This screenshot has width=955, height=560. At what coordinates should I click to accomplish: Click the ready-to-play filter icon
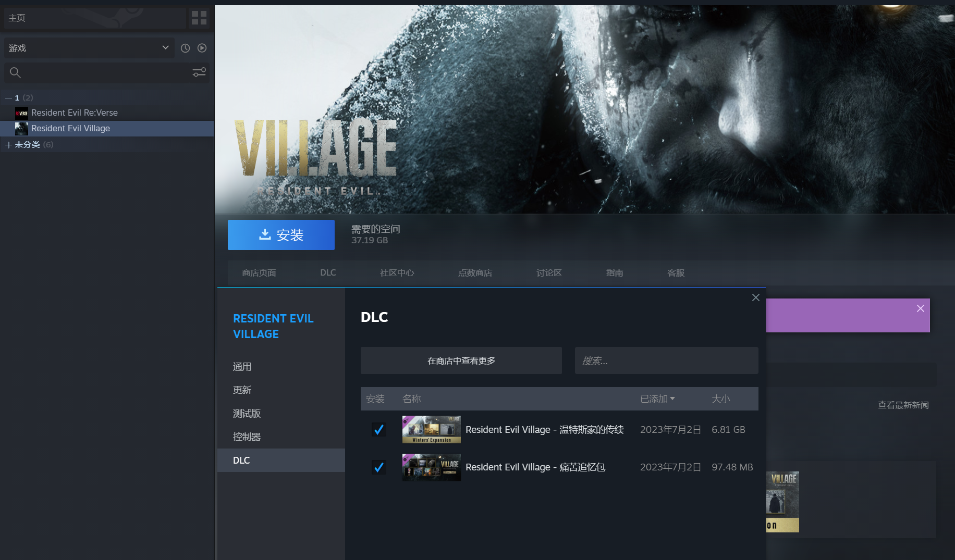[202, 48]
